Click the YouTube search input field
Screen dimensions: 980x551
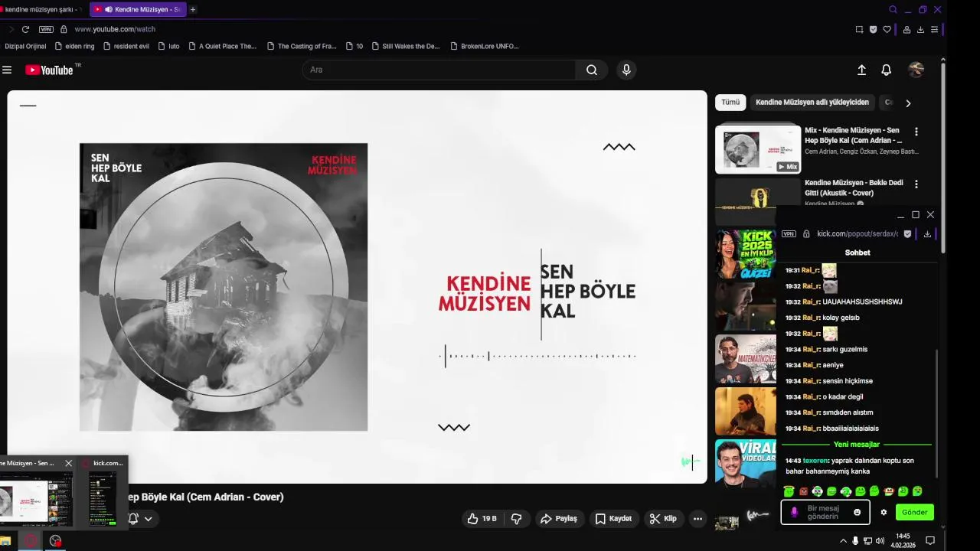click(x=439, y=70)
